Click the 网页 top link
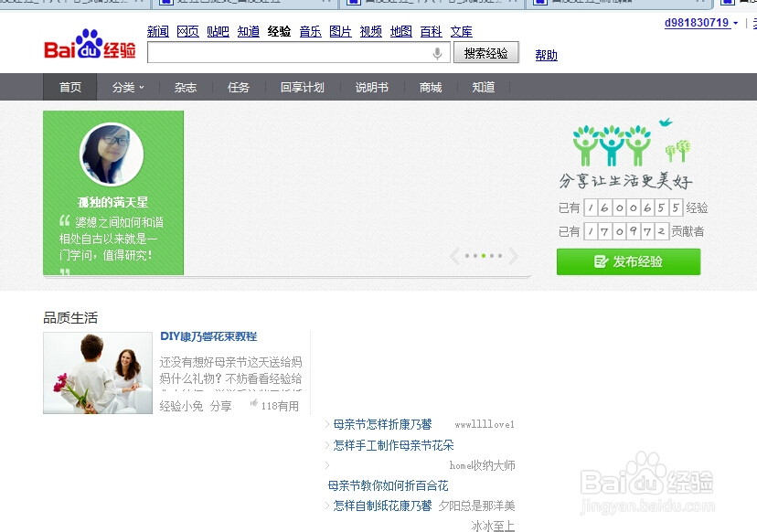757x532 pixels. 187,32
